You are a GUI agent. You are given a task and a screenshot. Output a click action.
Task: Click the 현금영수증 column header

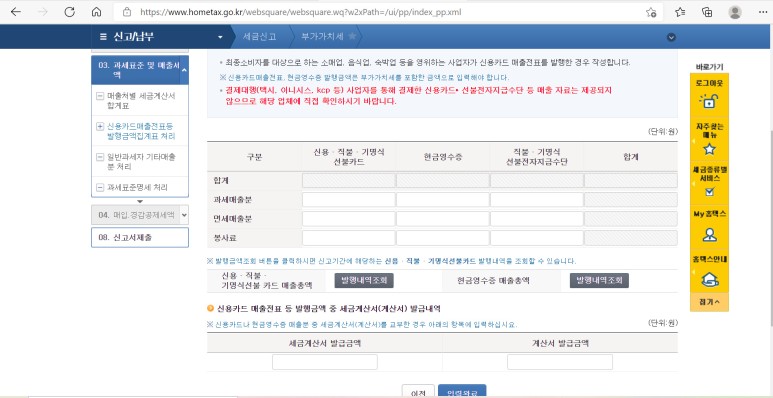tap(443, 157)
